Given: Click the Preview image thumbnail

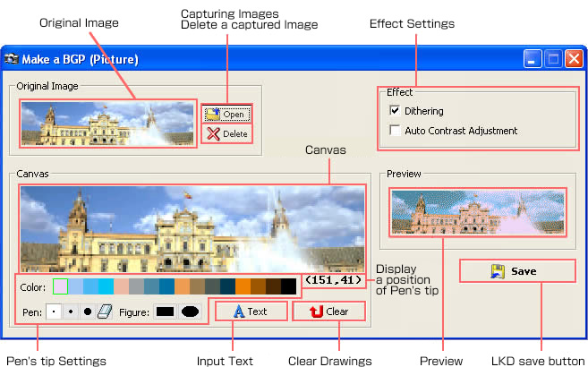Looking at the screenshot, I should 477,212.
